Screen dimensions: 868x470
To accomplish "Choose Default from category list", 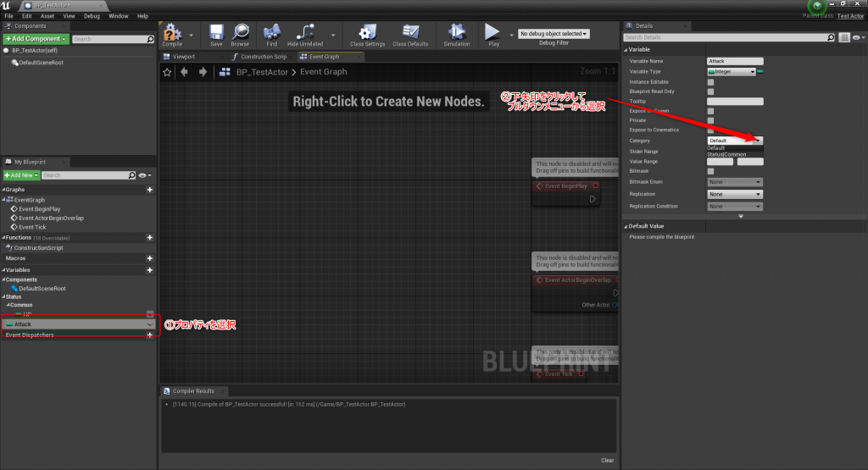I will [715, 148].
